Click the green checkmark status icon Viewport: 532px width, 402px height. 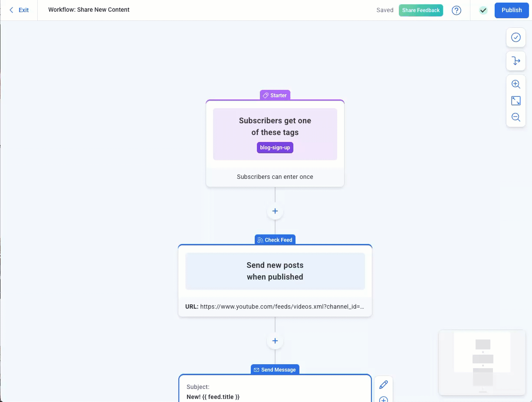click(483, 10)
